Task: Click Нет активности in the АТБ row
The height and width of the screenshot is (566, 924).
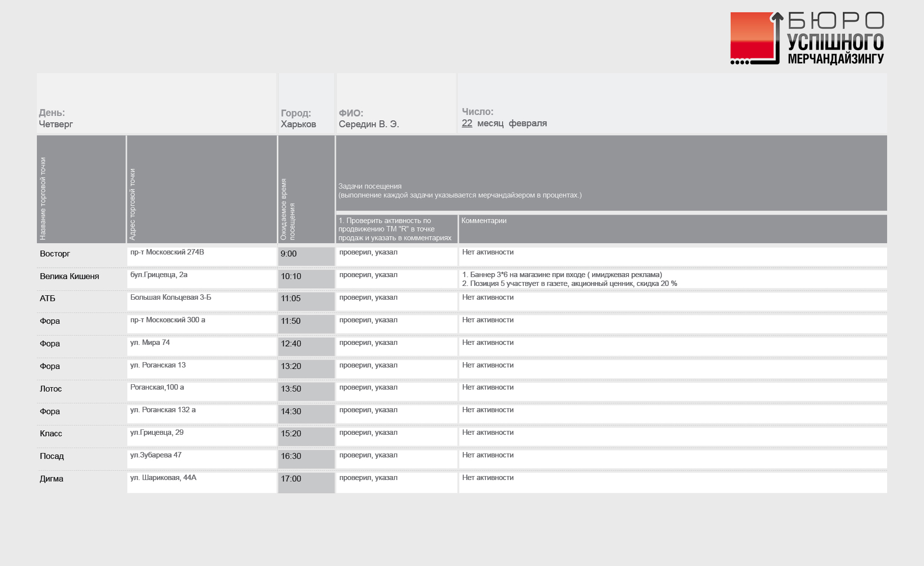Action: [x=488, y=297]
